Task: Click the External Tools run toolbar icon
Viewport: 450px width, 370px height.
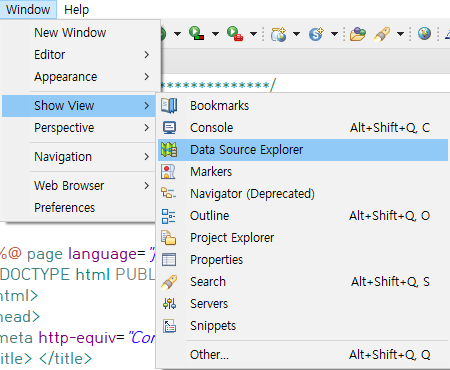Action: tap(235, 33)
